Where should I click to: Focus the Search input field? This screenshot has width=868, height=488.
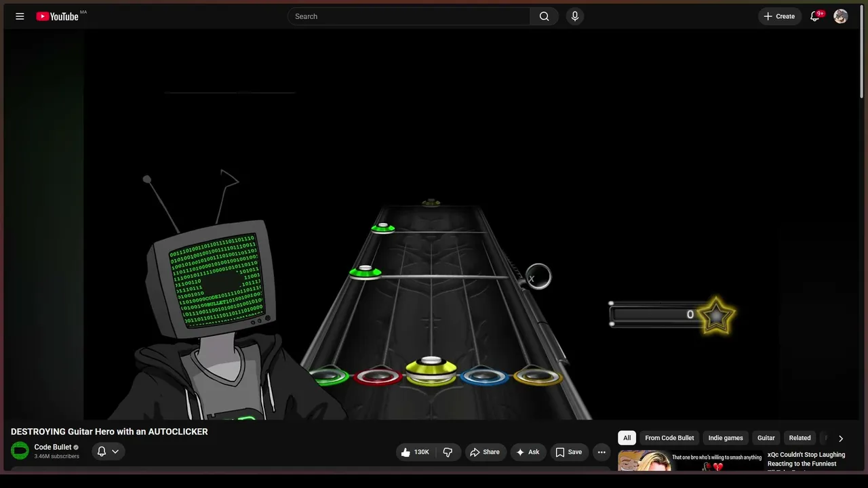[409, 16]
